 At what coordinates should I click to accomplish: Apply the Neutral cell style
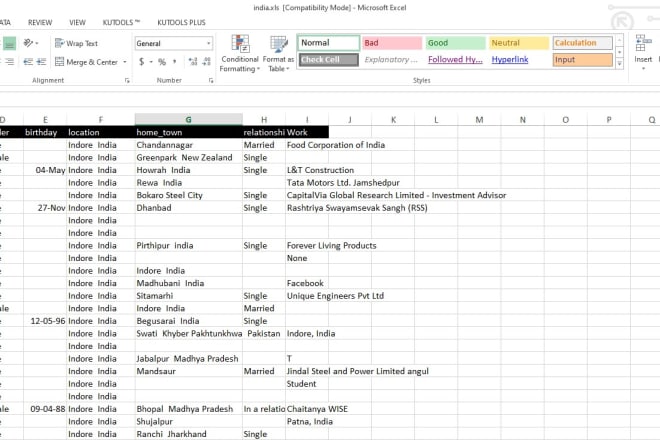point(519,43)
